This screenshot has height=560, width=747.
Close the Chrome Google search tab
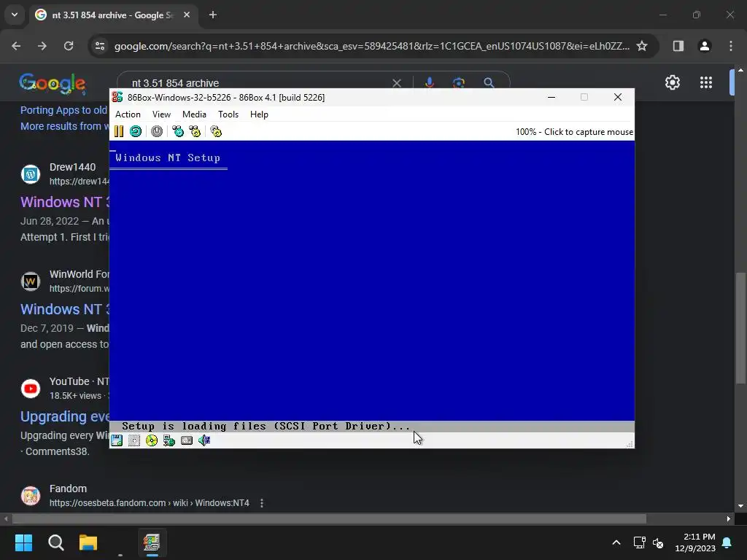coord(187,15)
